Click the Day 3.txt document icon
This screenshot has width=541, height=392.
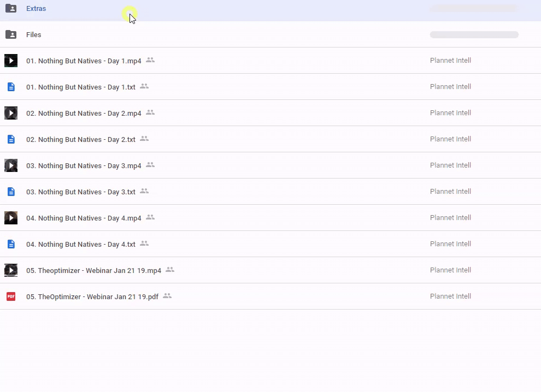(x=11, y=192)
